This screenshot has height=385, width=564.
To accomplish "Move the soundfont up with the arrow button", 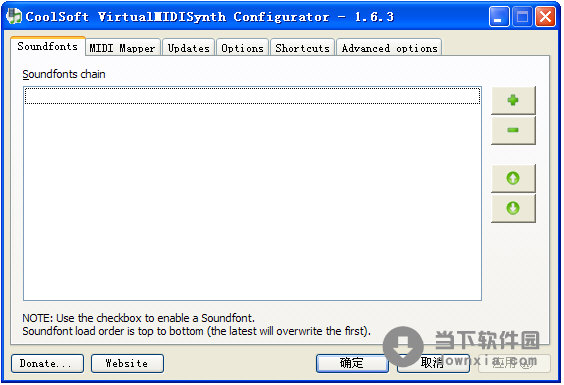I will (x=513, y=178).
